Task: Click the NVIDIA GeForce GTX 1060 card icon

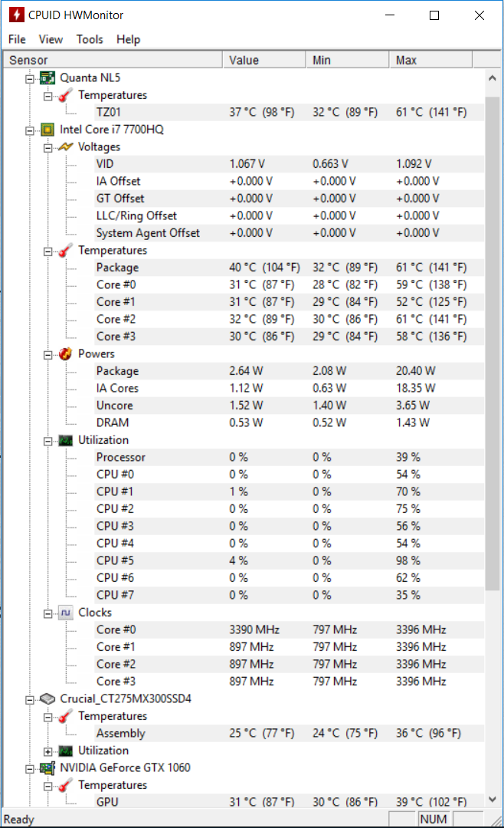Action: (x=47, y=768)
